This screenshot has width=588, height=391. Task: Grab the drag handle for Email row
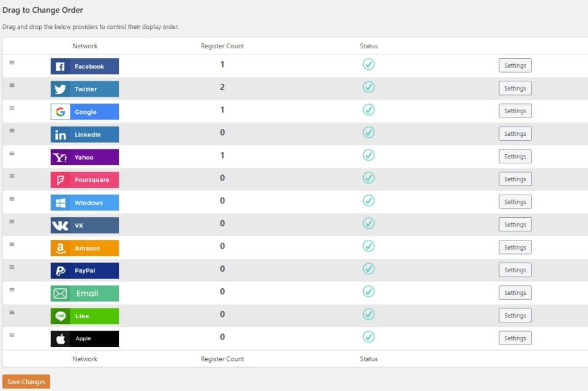(12, 290)
